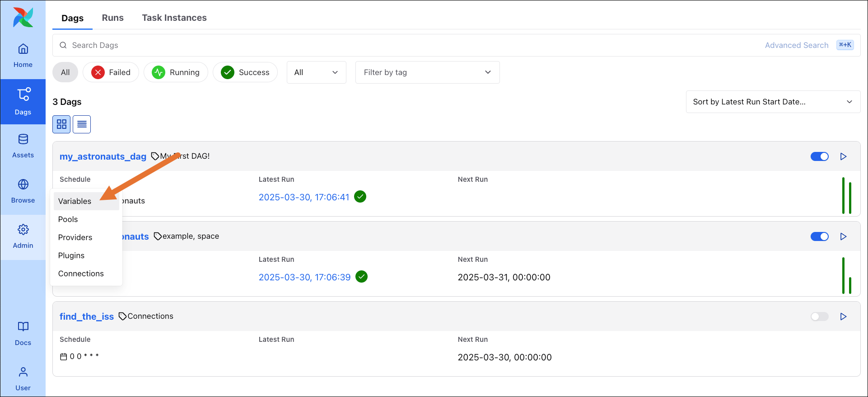Enable the find_the_iss DAG toggle
Screen dimensions: 868x397
point(819,317)
